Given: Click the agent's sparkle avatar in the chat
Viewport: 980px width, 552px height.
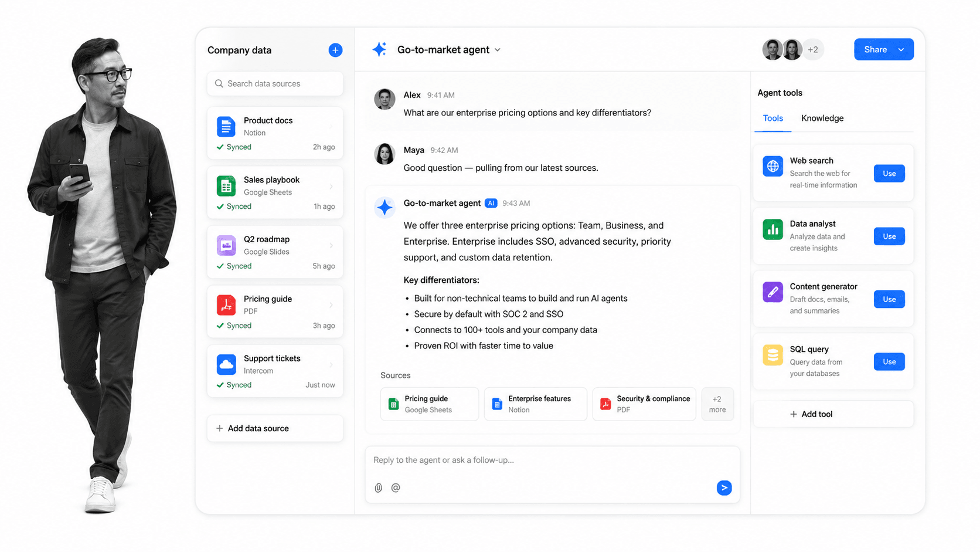Looking at the screenshot, I should pos(384,207).
